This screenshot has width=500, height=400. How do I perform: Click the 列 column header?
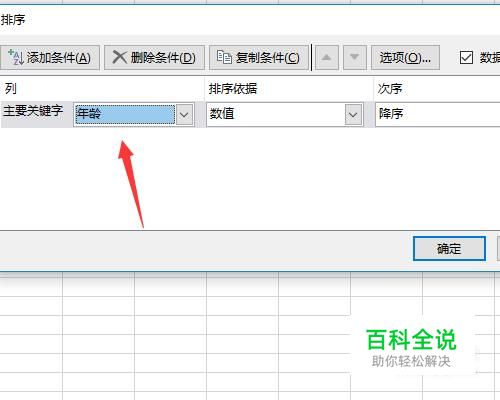tap(102, 89)
